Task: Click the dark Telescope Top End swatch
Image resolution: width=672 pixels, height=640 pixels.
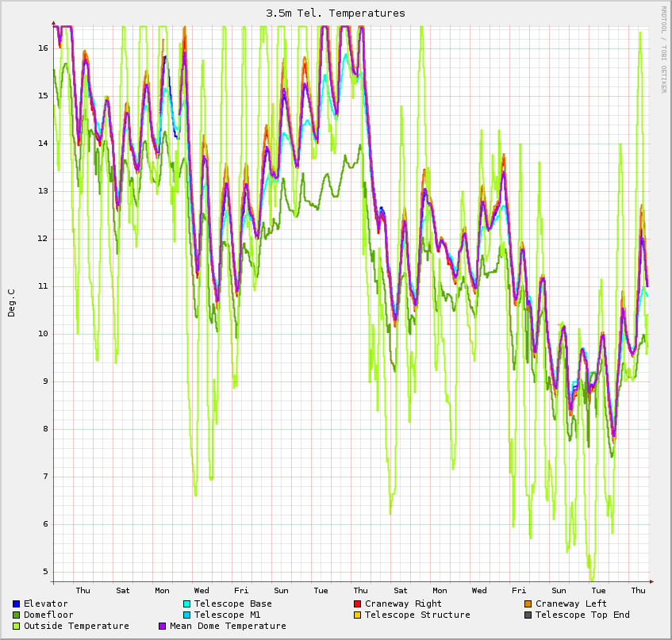Action: pyautogui.click(x=528, y=615)
